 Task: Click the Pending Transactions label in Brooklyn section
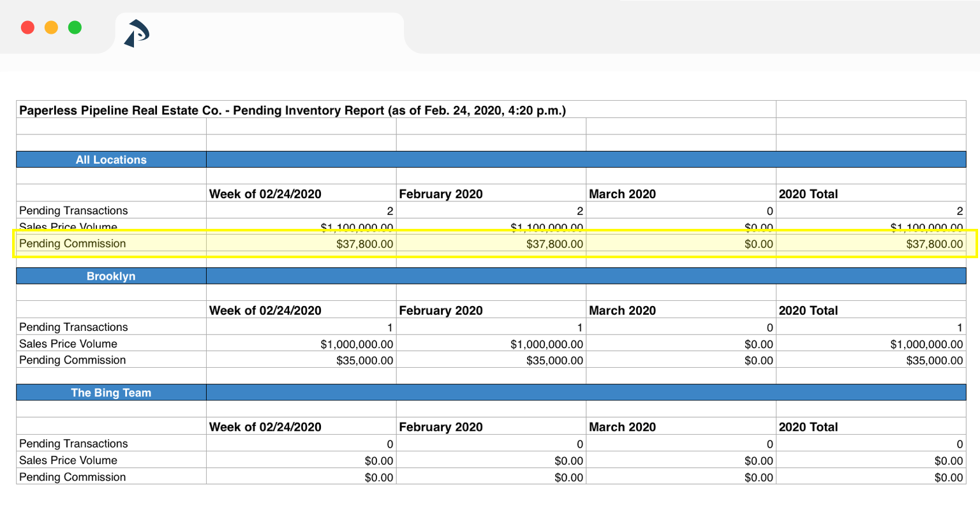click(73, 327)
